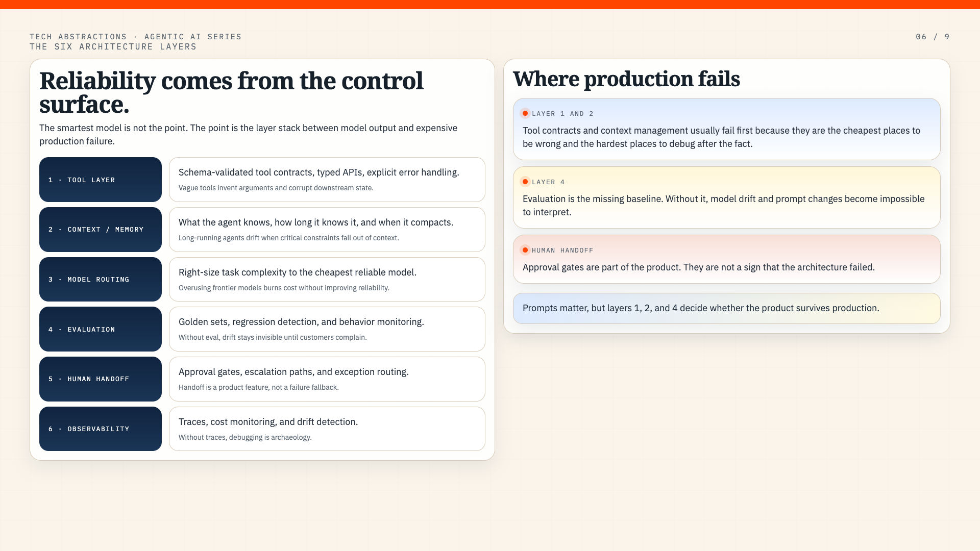Click the approval gates escalation paths card
980x551 pixels.
point(327,379)
